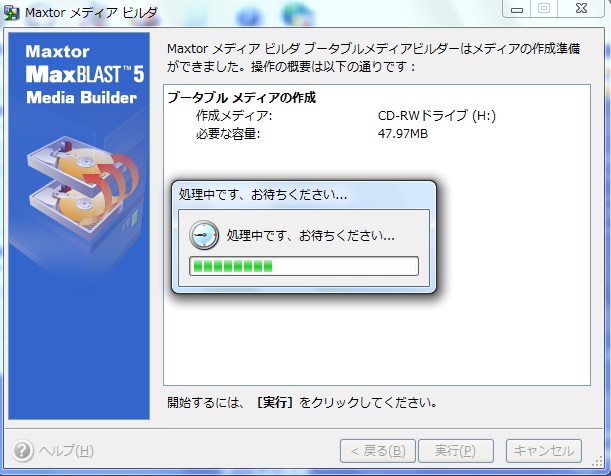This screenshot has height=476, width=611.
Task: Click the CD-RWドライブ (H:) value
Action: [x=437, y=116]
